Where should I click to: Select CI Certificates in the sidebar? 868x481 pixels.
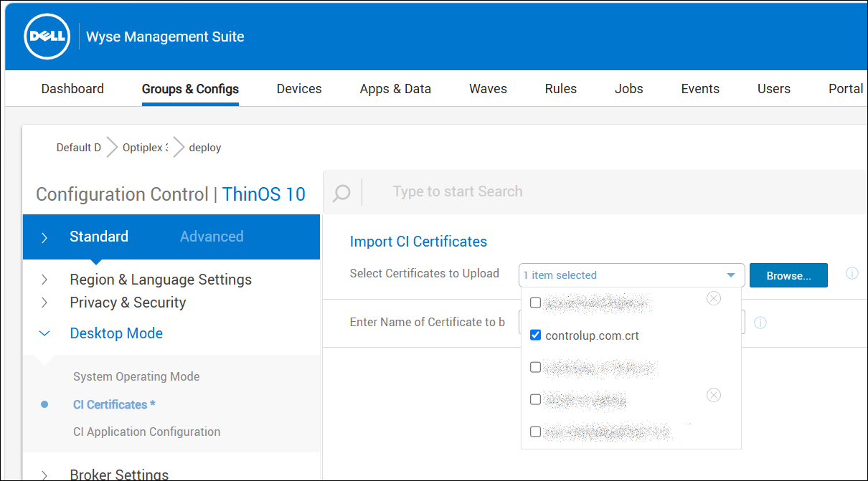coord(114,404)
